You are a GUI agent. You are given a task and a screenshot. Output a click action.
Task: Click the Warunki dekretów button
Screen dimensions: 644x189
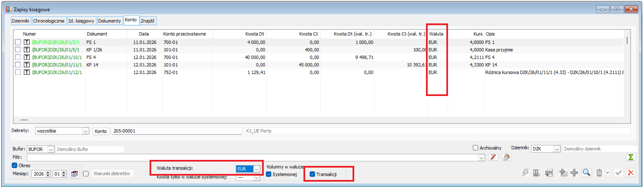[x=112, y=173]
